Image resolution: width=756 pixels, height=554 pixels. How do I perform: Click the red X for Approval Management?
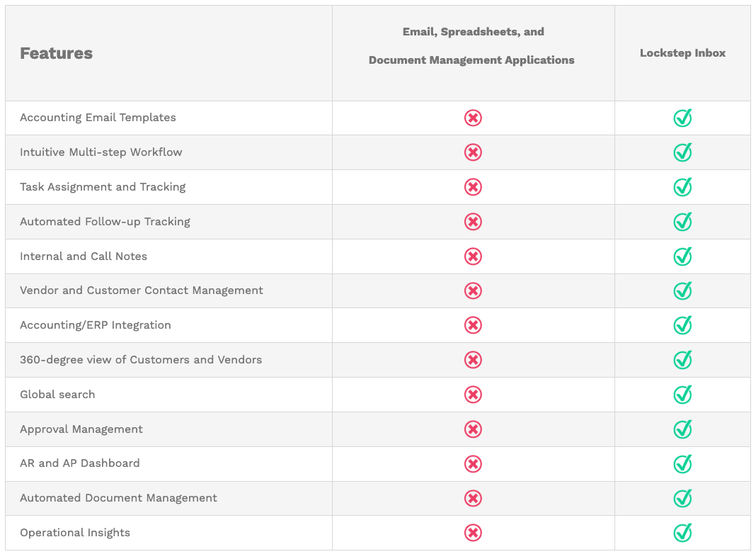[473, 429]
